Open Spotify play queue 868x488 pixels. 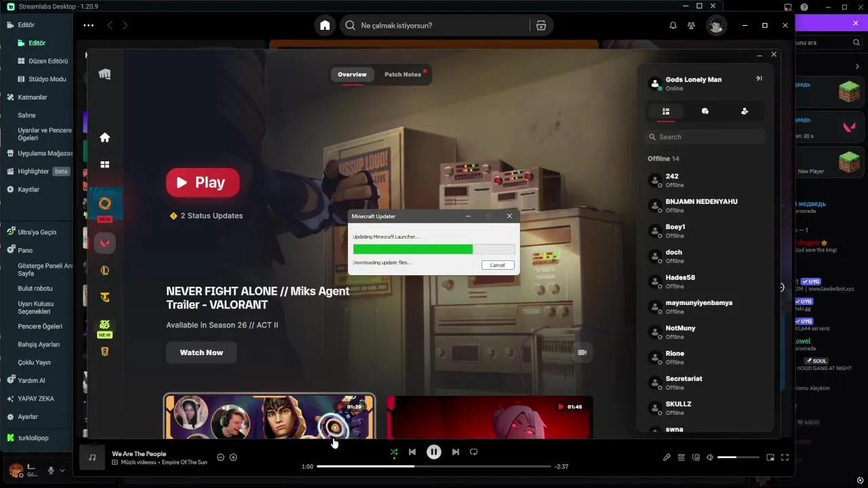tap(682, 457)
